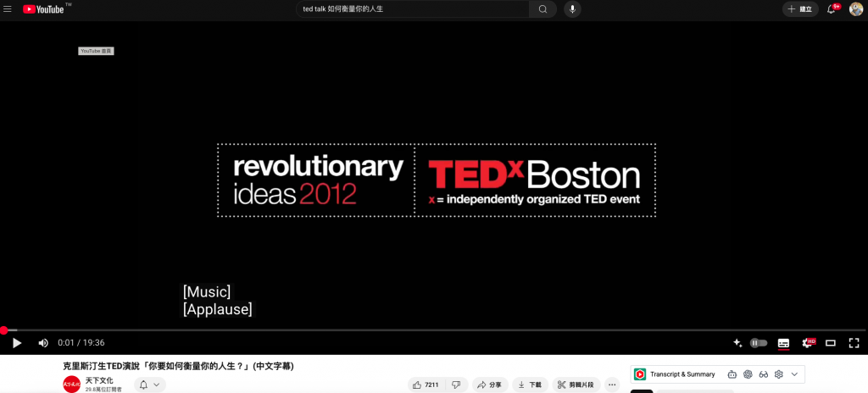868x393 pixels.
Task: Click the Transcript & Summary extension logo
Action: pyautogui.click(x=640, y=374)
